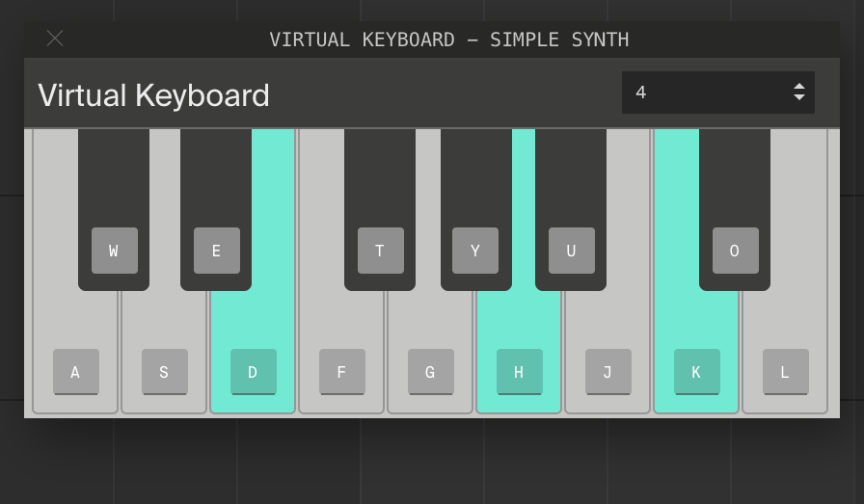This screenshot has width=864, height=504.
Task: Play the white key labeled L
Action: coord(785,353)
